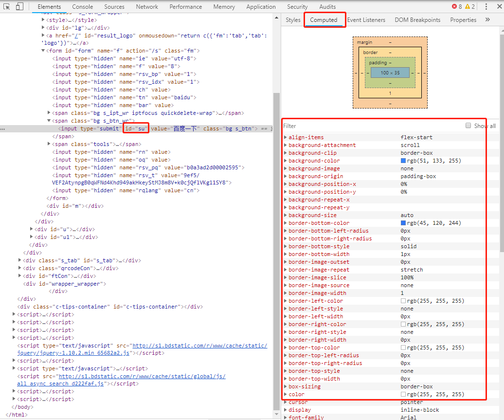Image resolution: width=504 pixels, height=420 pixels.
Task: Switch to the Network tab
Action: coord(147,6)
